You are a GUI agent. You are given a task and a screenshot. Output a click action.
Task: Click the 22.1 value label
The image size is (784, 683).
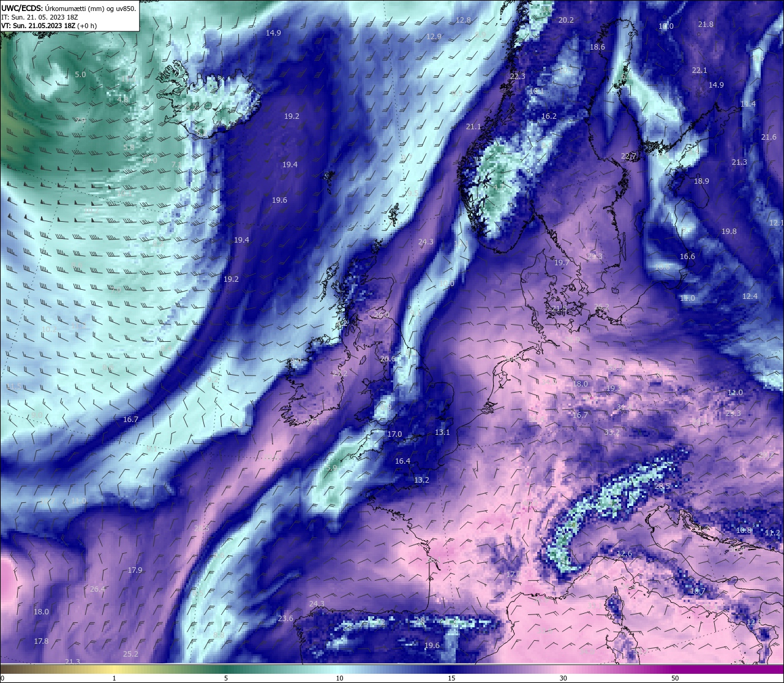pyautogui.click(x=699, y=70)
